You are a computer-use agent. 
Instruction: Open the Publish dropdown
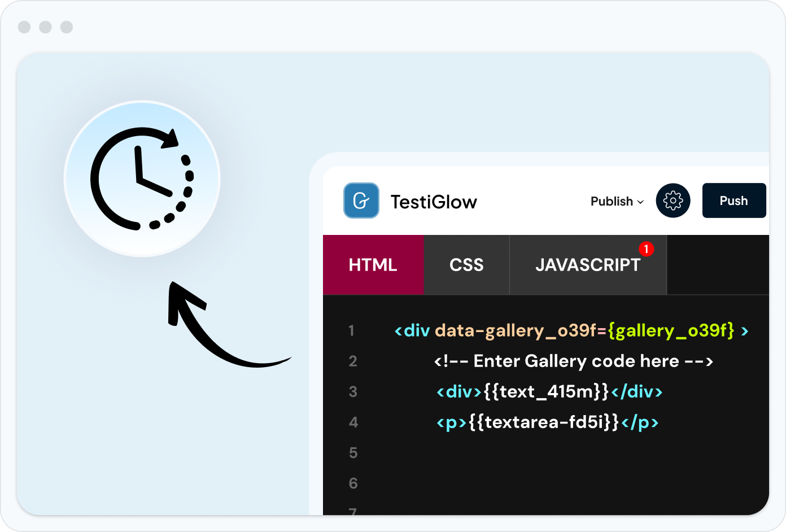click(x=617, y=201)
